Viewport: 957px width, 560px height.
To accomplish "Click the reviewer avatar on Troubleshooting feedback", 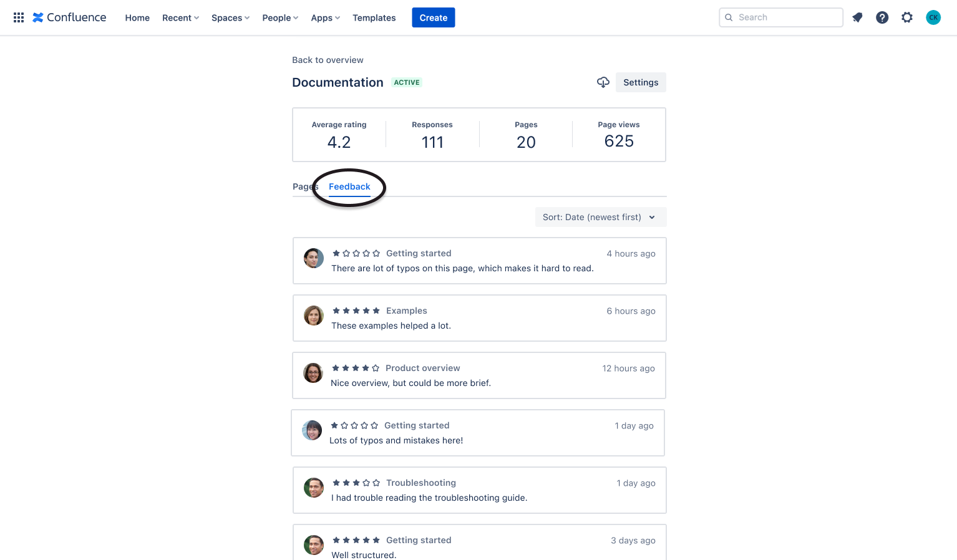I will pos(314,488).
